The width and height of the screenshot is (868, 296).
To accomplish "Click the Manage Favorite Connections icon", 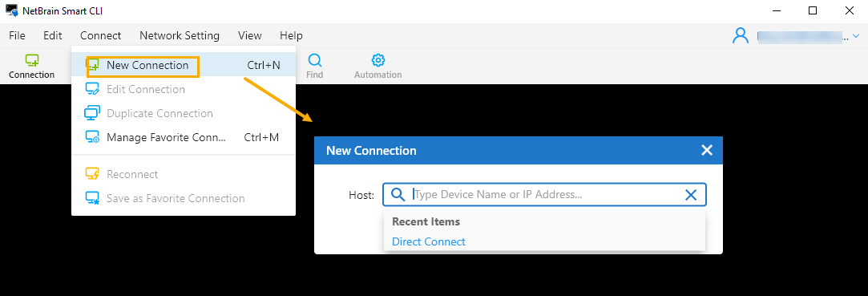I will [x=92, y=137].
